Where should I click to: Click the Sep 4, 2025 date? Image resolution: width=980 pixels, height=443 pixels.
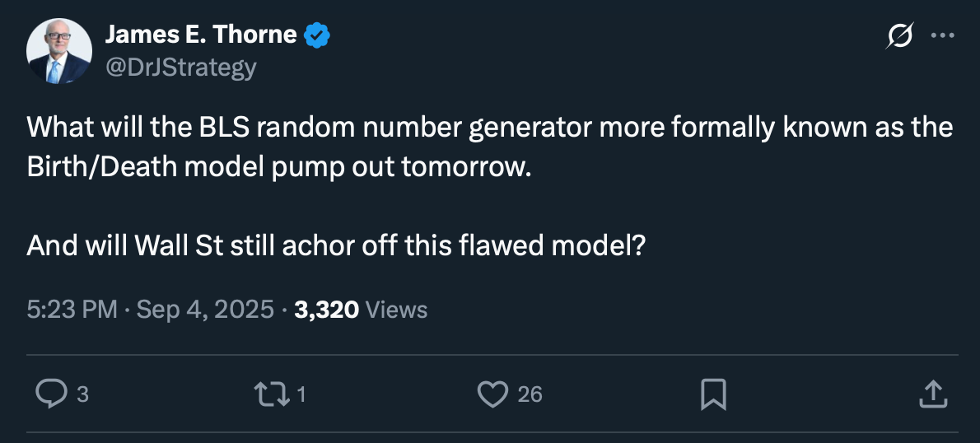[204, 310]
